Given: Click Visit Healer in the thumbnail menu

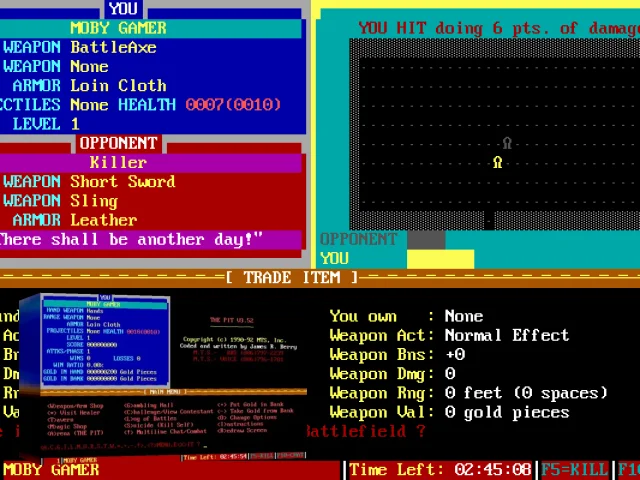Looking at the screenshot, I should coord(74,413).
